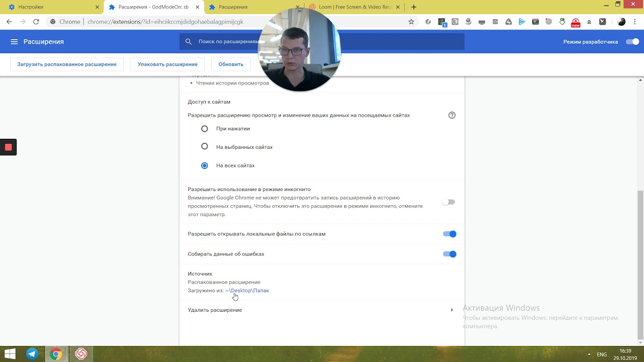Click the Поиск по расширениям search field
The width and height of the screenshot is (644, 362).
coord(322,42)
